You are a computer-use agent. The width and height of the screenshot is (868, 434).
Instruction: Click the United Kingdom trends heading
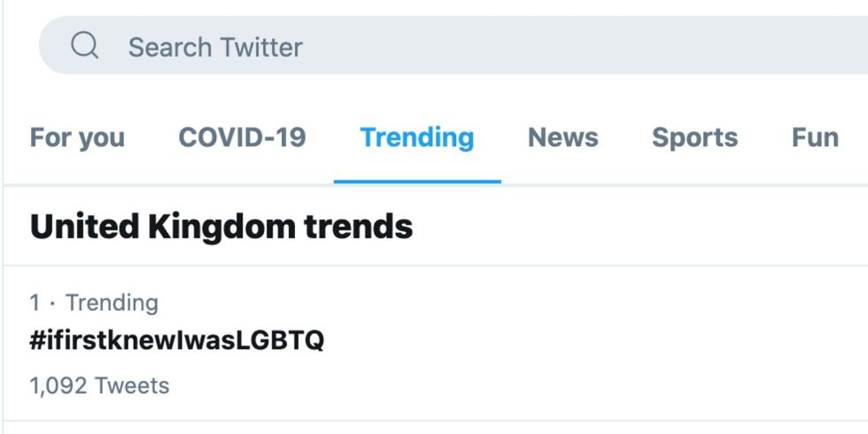pos(221,228)
